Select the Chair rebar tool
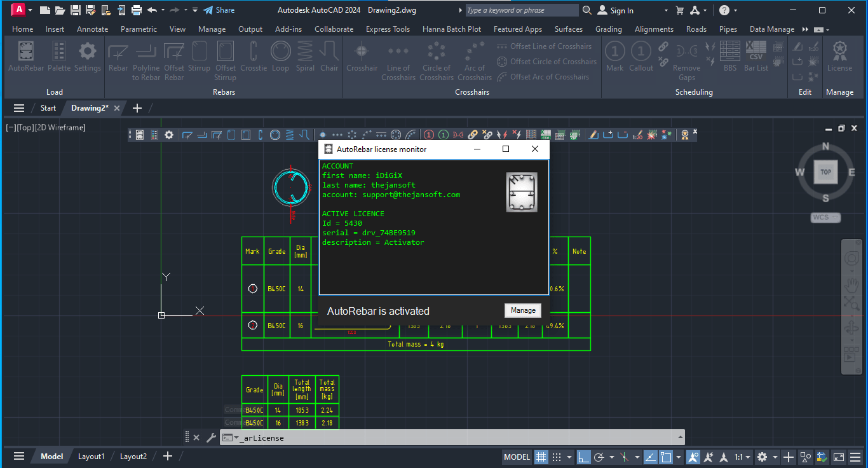Image resolution: width=868 pixels, height=468 pixels. tap(329, 57)
